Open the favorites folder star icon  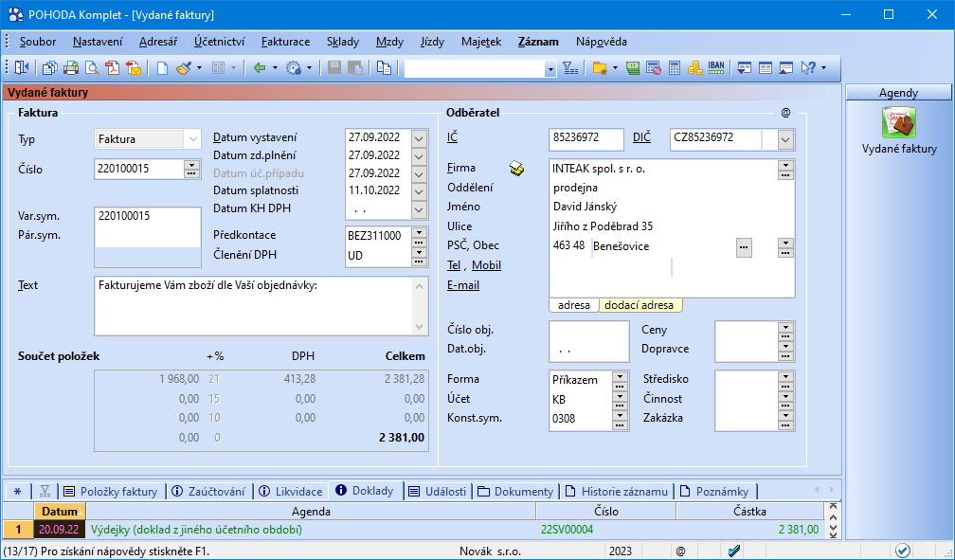[x=600, y=68]
